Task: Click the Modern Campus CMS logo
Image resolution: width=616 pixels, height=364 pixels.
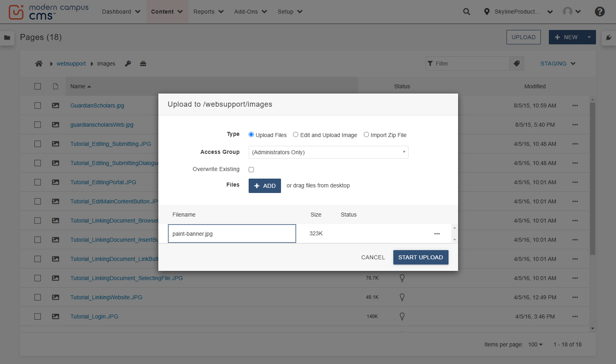Action: pyautogui.click(x=48, y=12)
